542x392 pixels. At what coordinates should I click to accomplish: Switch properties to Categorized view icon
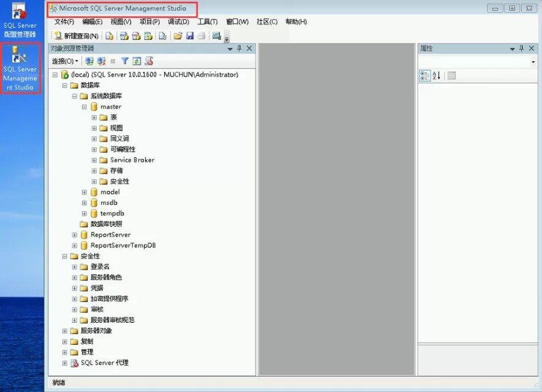[x=424, y=75]
